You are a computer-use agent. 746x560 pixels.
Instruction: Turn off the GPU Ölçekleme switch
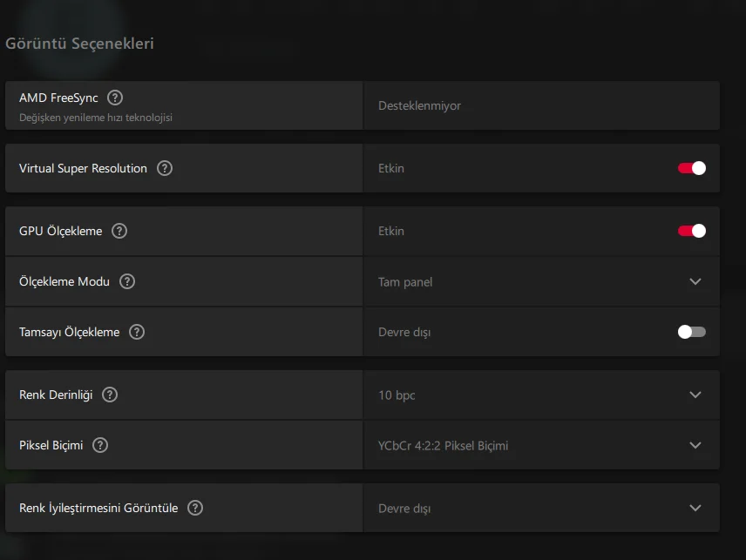point(692,231)
